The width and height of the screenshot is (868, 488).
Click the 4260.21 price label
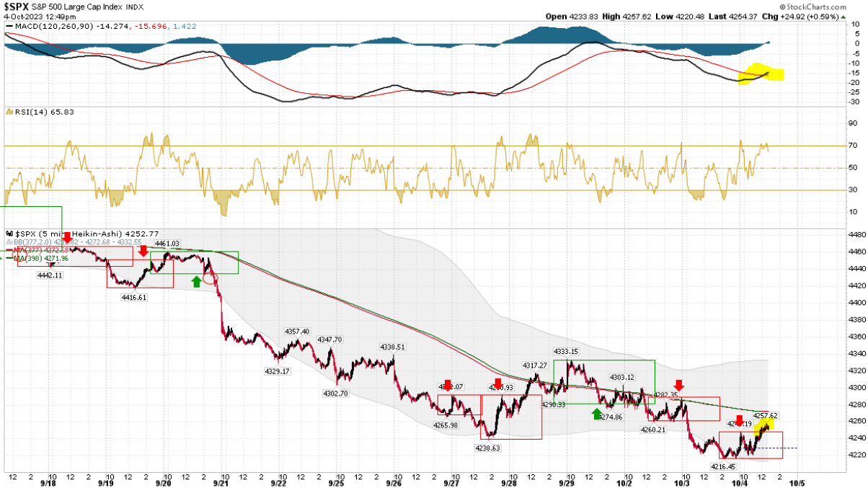coord(654,430)
